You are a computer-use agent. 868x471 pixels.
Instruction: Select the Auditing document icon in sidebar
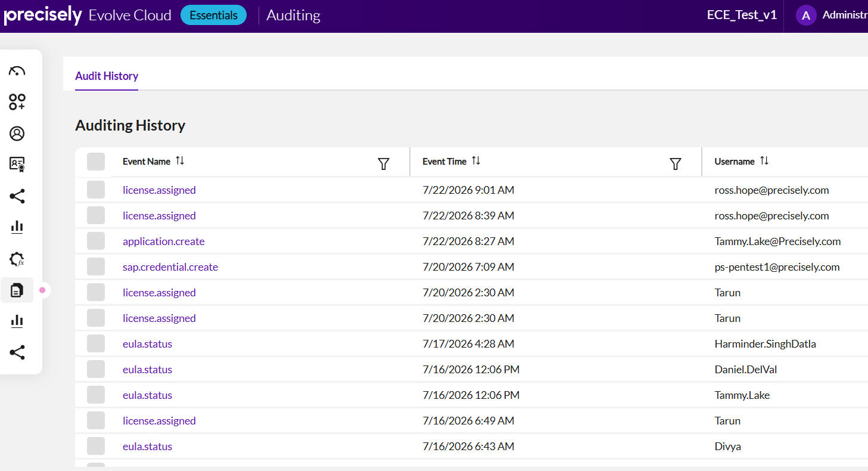pyautogui.click(x=17, y=290)
